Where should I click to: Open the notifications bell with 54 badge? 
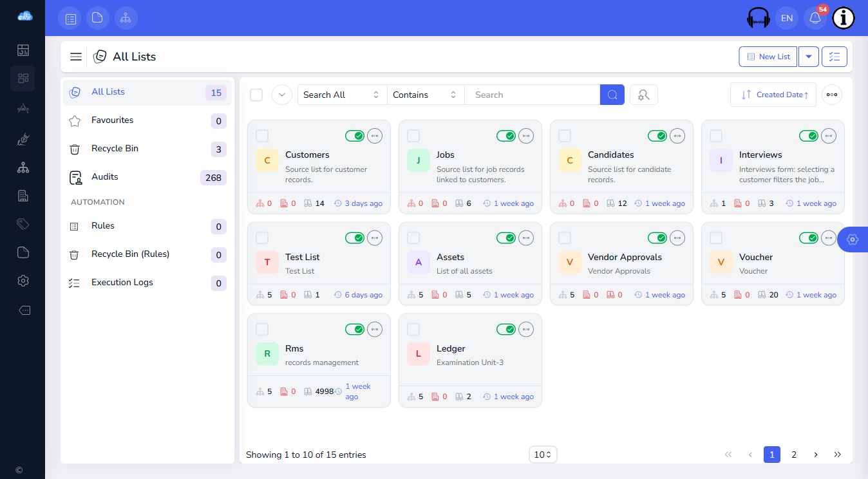(815, 18)
